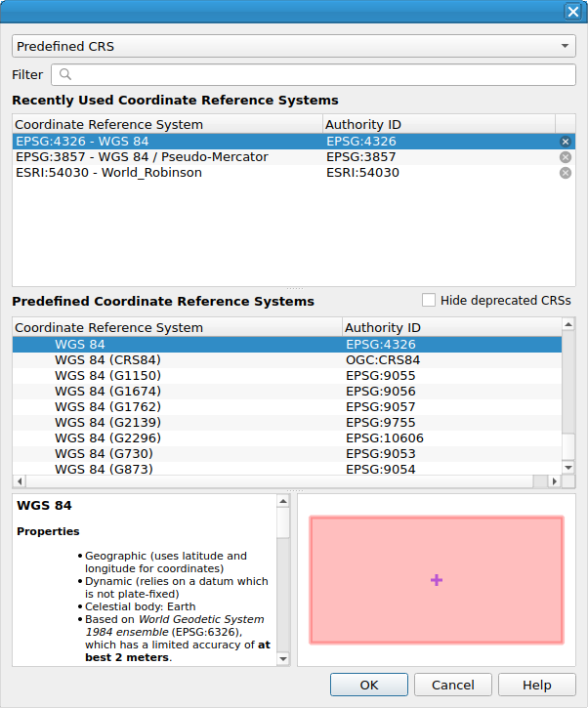
Task: Confirm selection with OK button
Action: tap(369, 685)
